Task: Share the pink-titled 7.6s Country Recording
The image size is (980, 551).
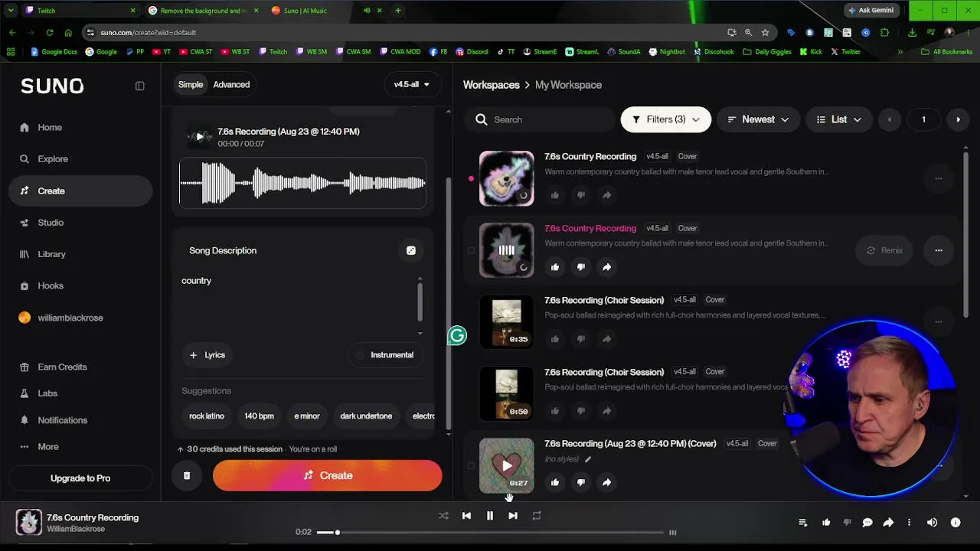Action: click(x=606, y=267)
